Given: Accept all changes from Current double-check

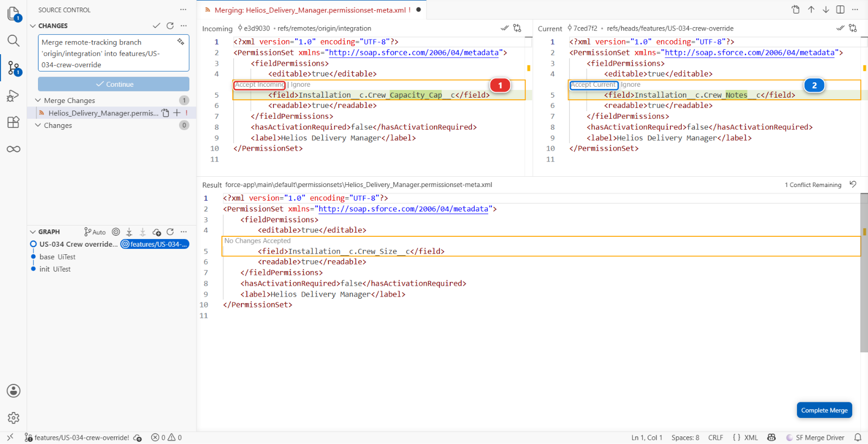Looking at the screenshot, I should pos(840,28).
